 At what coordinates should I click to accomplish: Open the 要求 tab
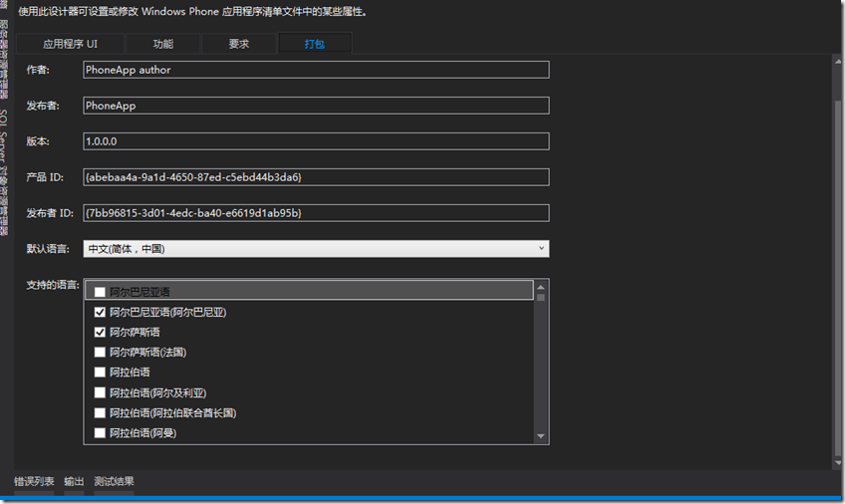(239, 44)
